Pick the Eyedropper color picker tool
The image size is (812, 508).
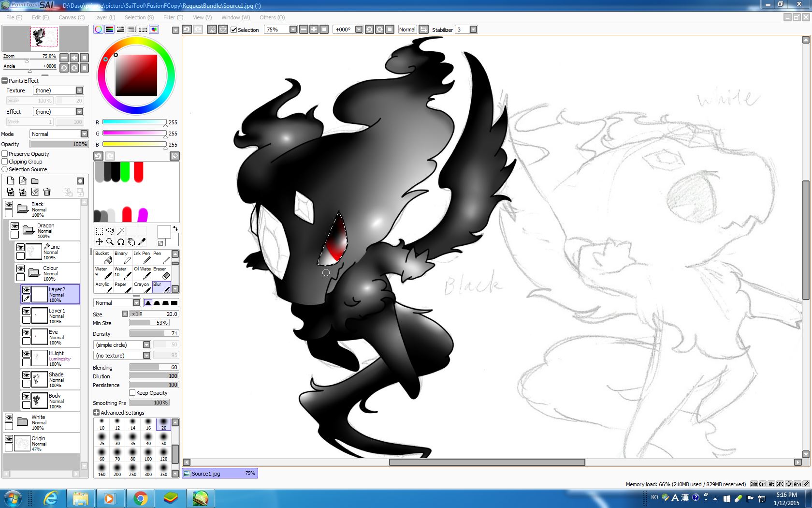[142, 241]
